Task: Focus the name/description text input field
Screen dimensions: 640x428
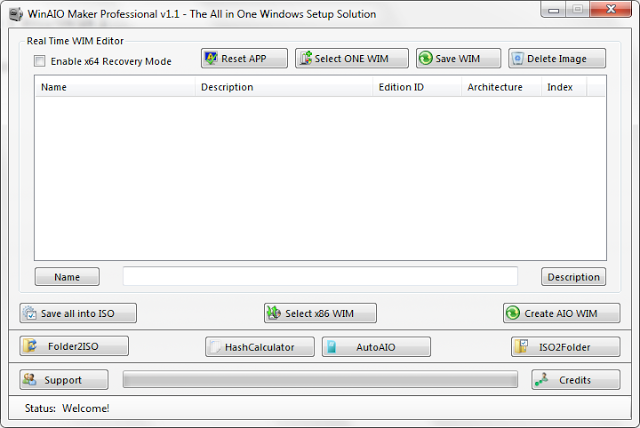Action: [x=320, y=276]
